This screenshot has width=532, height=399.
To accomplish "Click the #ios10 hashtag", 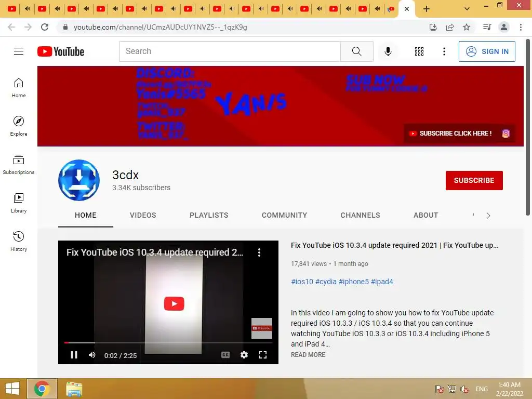I will pos(302,282).
